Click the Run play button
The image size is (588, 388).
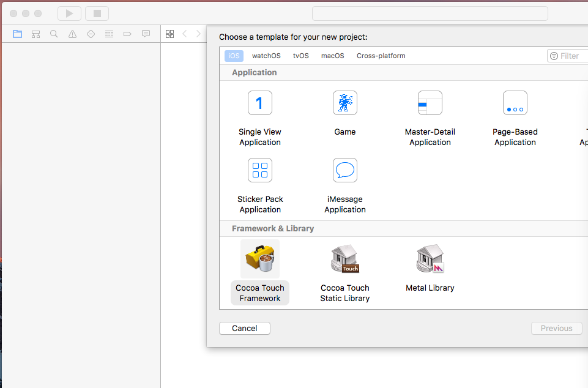[69, 13]
